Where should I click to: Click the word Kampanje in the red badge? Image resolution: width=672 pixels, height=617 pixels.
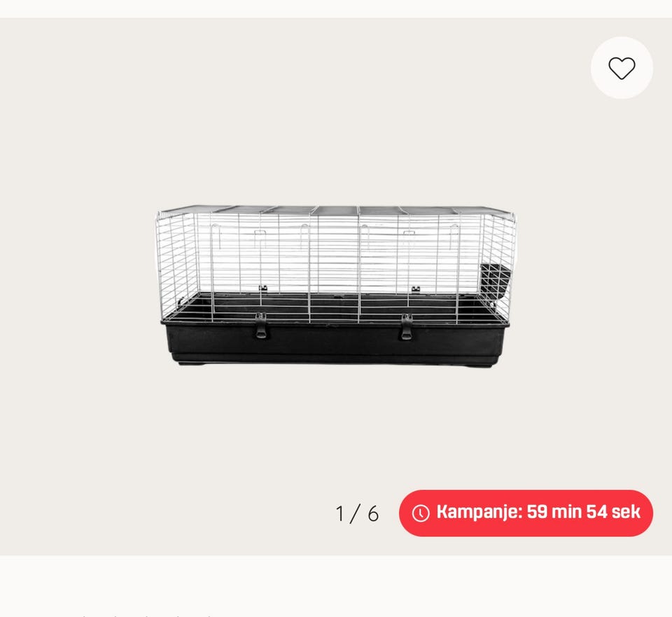pos(479,512)
